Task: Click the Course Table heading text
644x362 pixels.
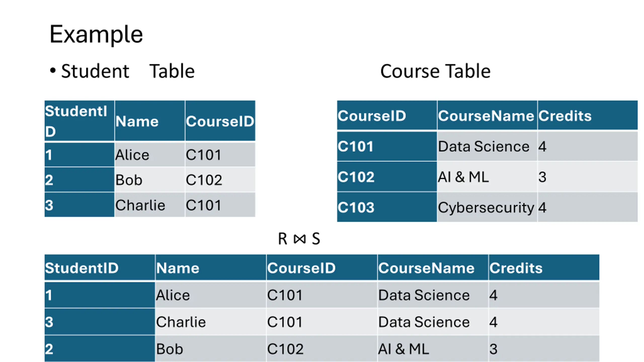Action: [x=435, y=71]
